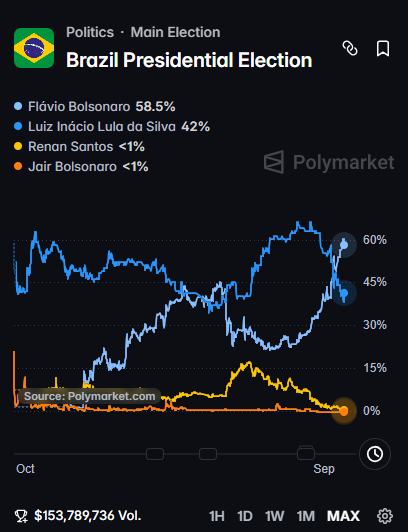Viewport: 408px width, 532px height.
Task: Select the 1H time range
Action: (217, 516)
